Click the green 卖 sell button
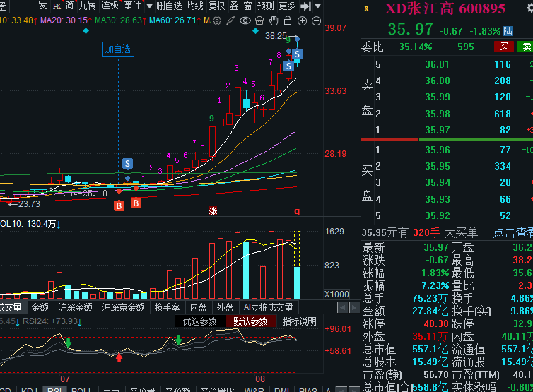The width and height of the screenshot is (533, 392). coord(525,47)
